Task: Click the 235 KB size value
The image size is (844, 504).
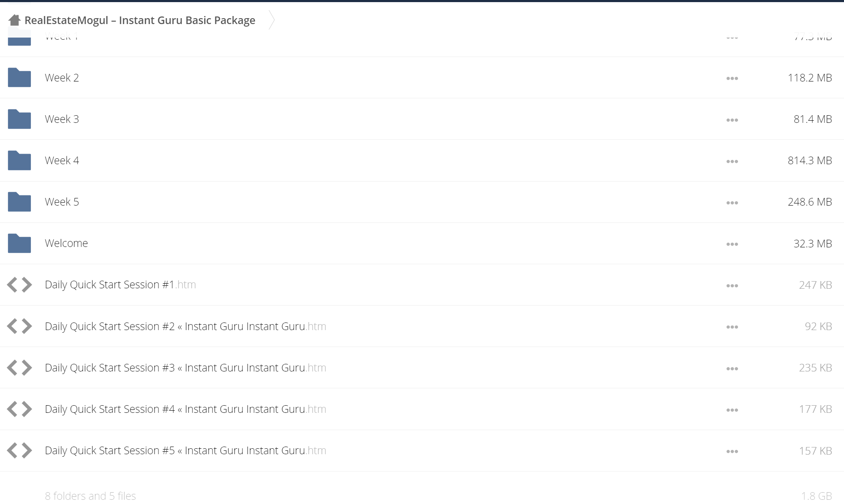Action: point(815,368)
